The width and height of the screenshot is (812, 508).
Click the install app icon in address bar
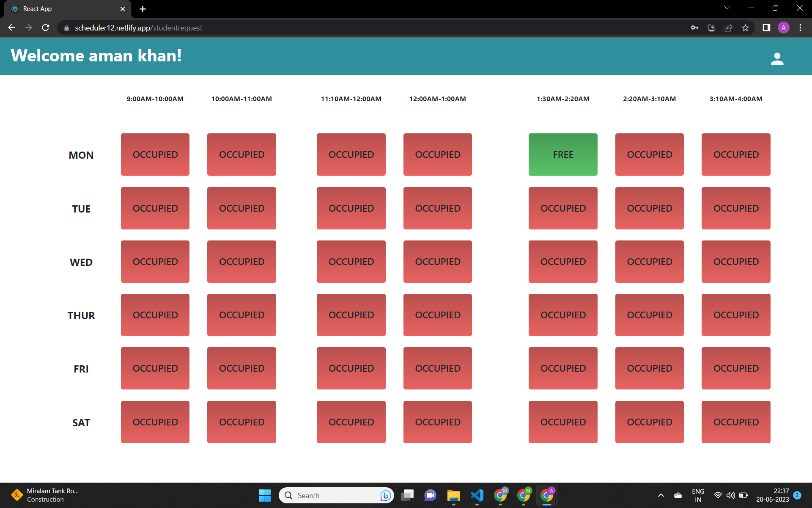point(711,28)
